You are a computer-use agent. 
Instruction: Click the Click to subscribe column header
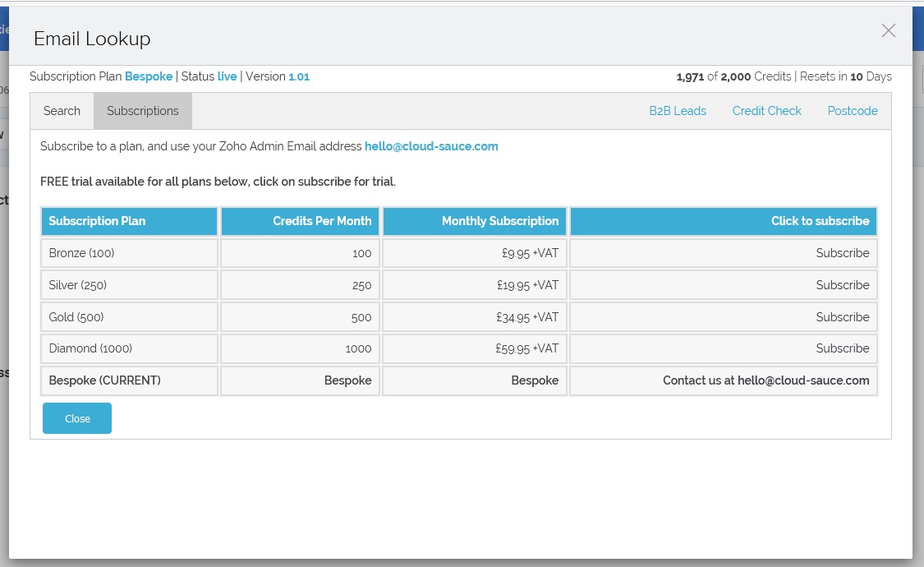[x=724, y=221]
